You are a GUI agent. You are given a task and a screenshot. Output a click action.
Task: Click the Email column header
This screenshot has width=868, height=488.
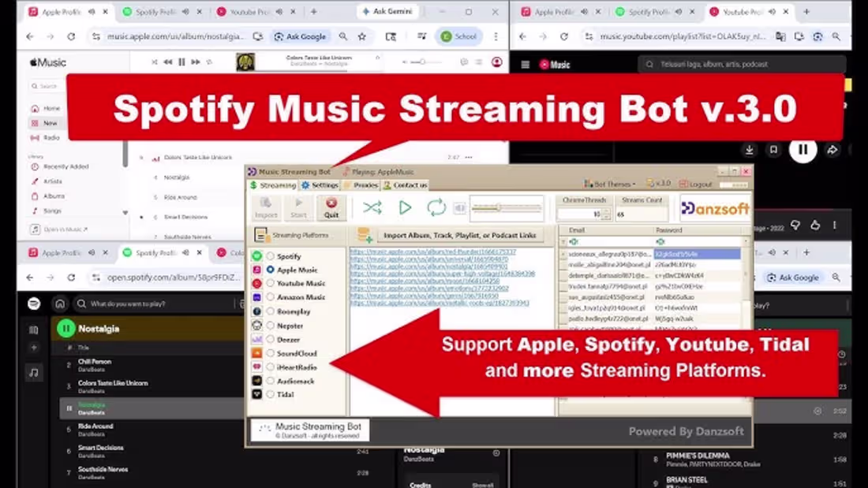point(610,230)
